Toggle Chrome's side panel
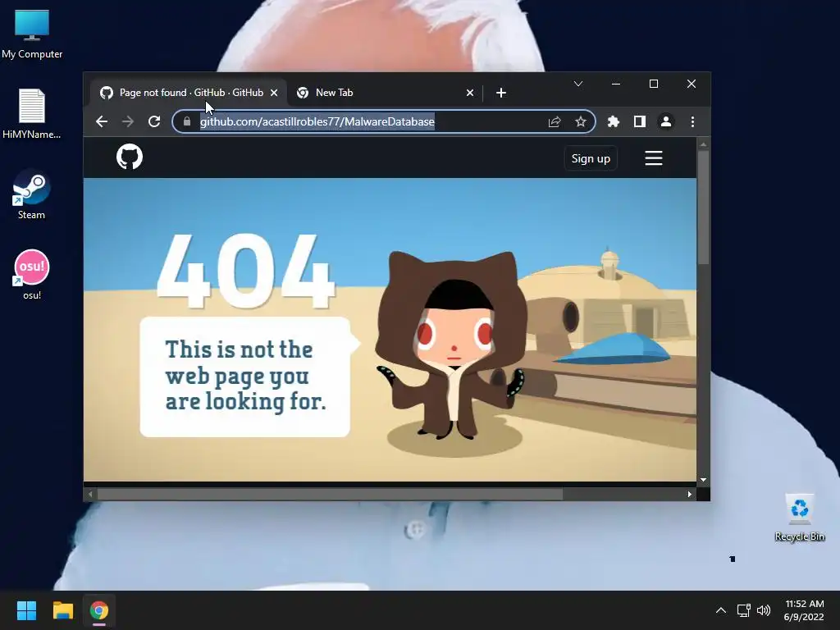Viewport: 840px width, 630px height. tap(640, 121)
